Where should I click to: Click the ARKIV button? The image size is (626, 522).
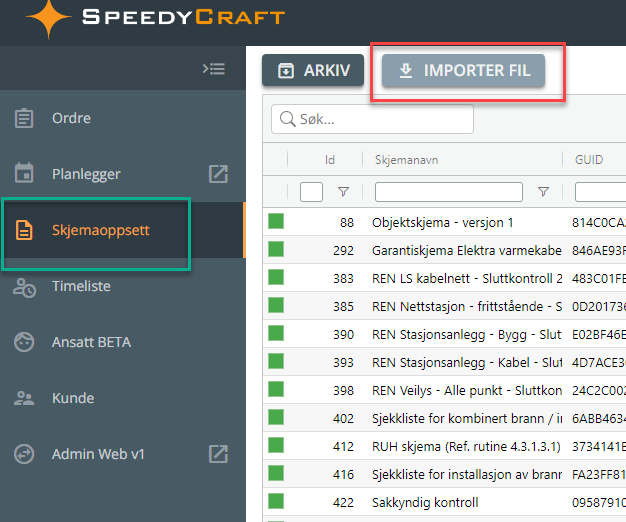(313, 70)
